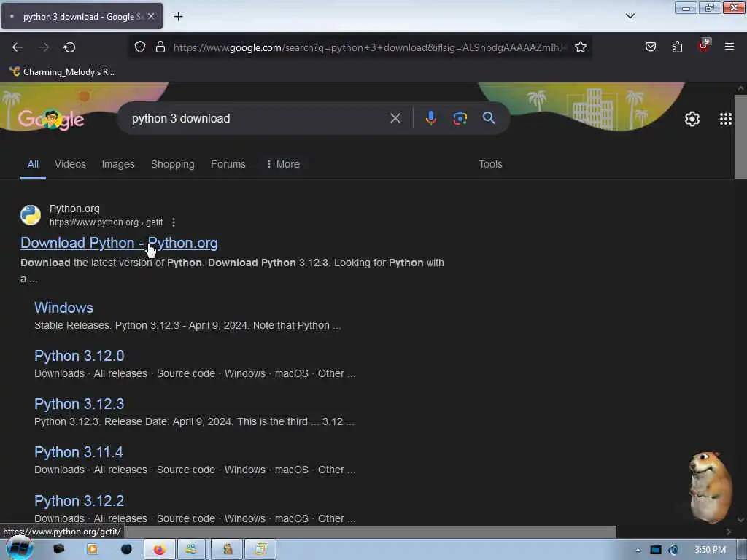747x560 pixels.
Task: Open the shield tracking protection icon
Action: click(139, 47)
